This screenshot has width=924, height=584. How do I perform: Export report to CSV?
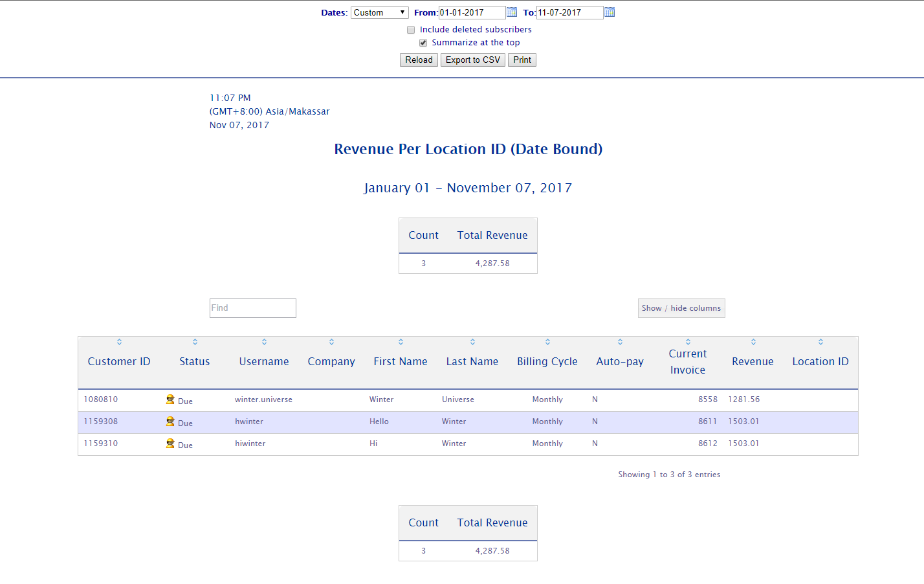(x=473, y=60)
